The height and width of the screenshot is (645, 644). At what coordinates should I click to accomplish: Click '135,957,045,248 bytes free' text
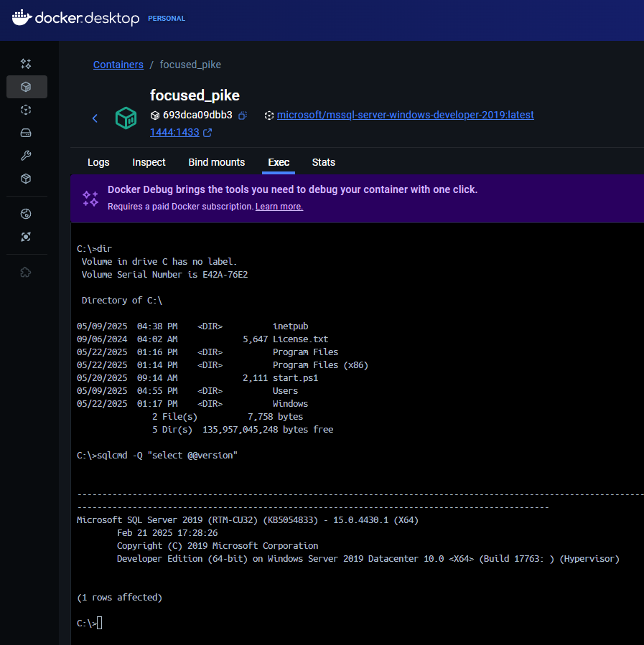tap(268, 430)
